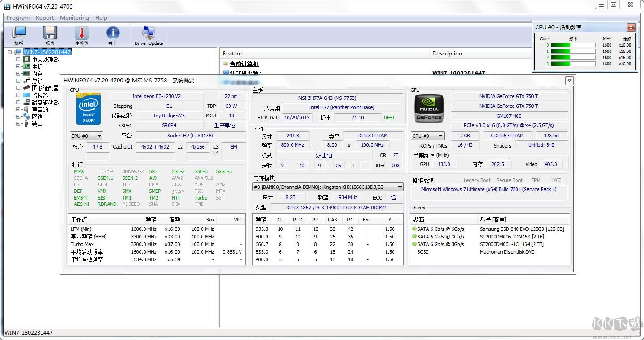The image size is (644, 340).
Task: Select the 监视器 monitor icon in tree
Action: click(27, 95)
